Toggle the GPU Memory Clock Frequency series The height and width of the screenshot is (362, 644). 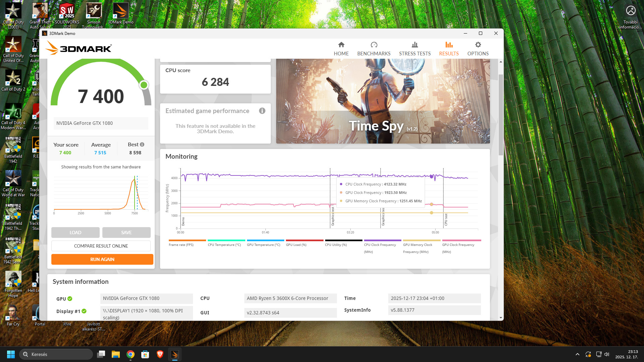tap(422, 247)
